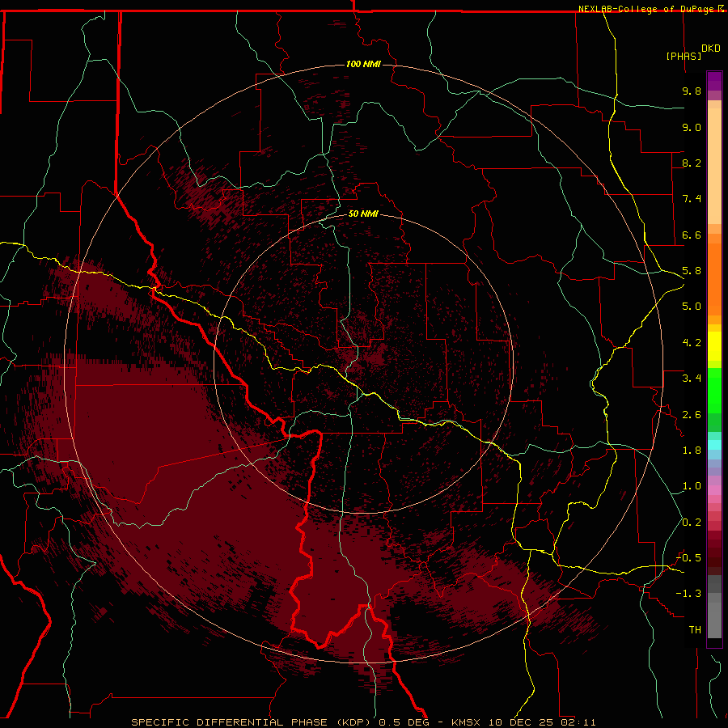
Task: Click the 1.0 value on the legend
Action: coord(692,486)
